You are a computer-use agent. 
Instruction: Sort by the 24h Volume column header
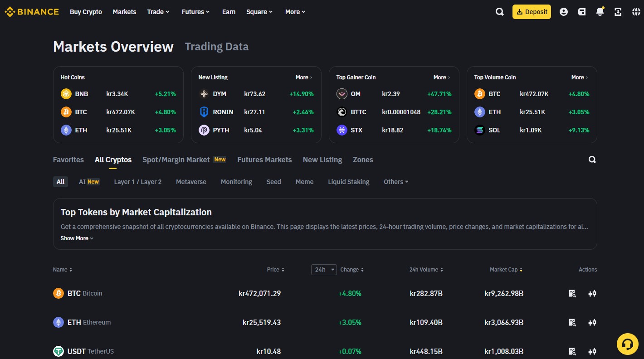(x=426, y=270)
